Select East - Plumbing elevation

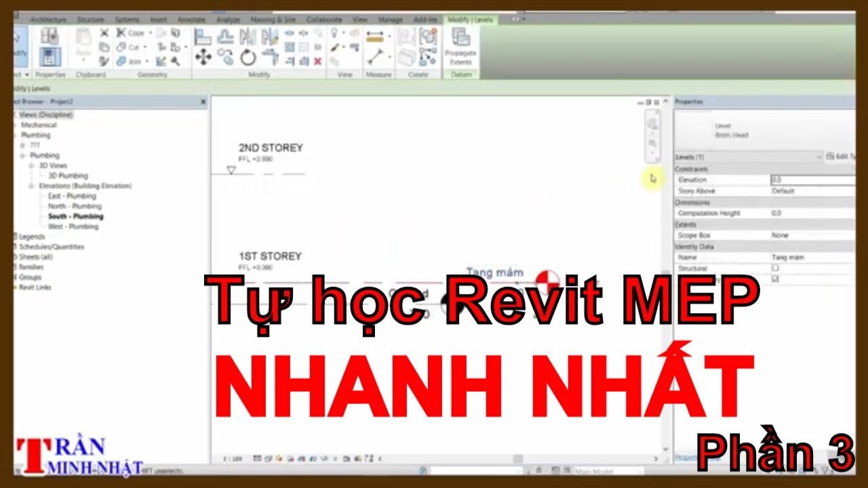tap(72, 196)
